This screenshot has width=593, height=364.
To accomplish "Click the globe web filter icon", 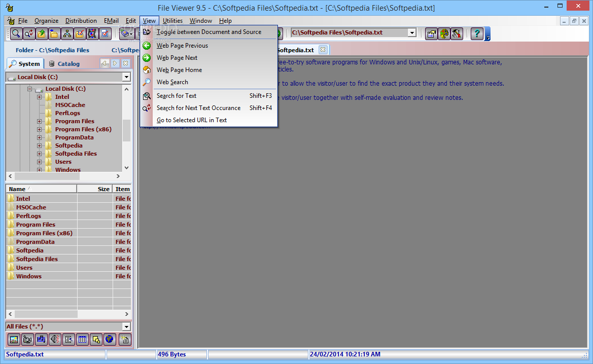I will tap(110, 340).
